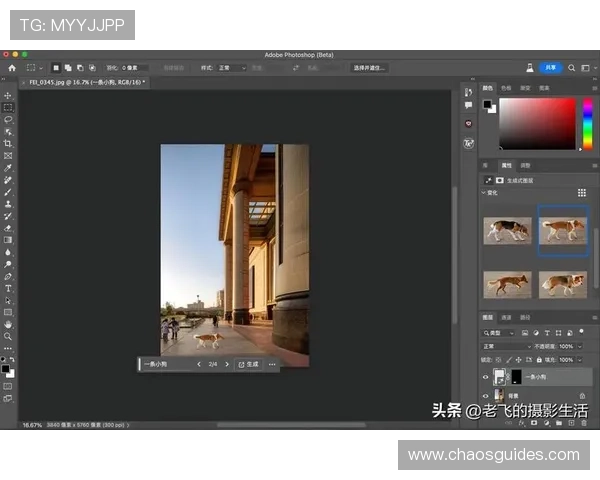Select the Crop tool

(x=8, y=144)
